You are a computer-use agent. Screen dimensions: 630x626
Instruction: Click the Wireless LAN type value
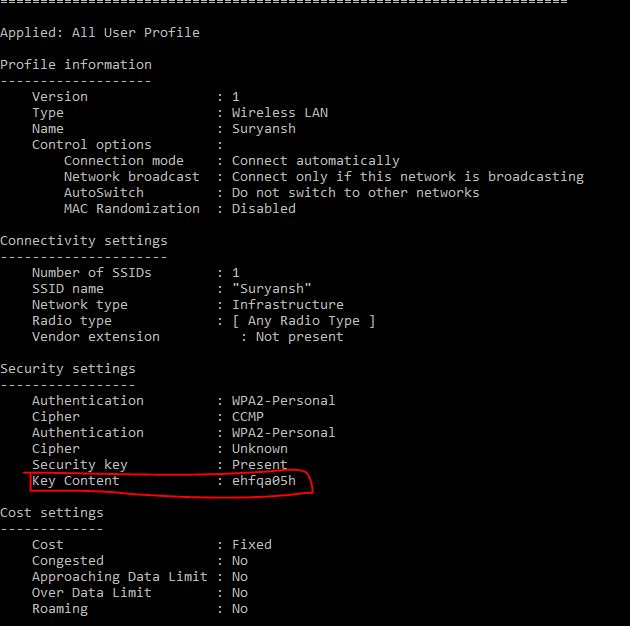(280, 113)
